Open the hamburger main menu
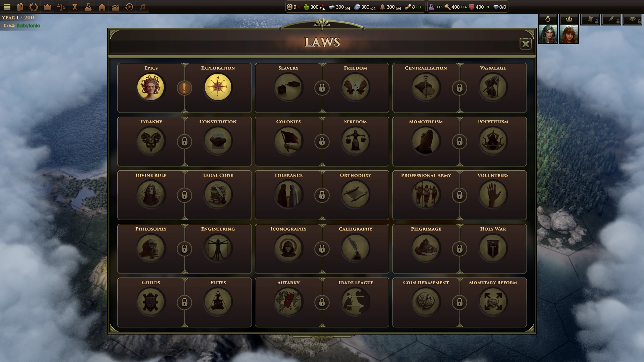This screenshot has height=362, width=644. (7, 7)
